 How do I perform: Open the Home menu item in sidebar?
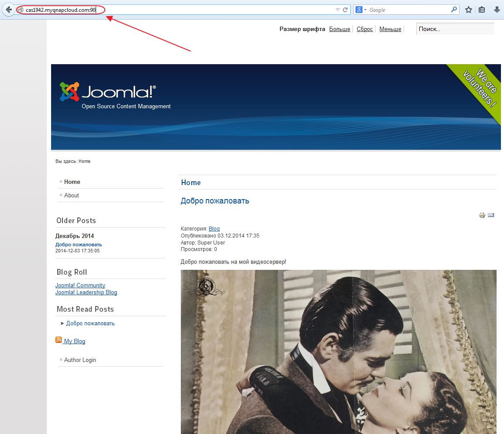tap(72, 182)
